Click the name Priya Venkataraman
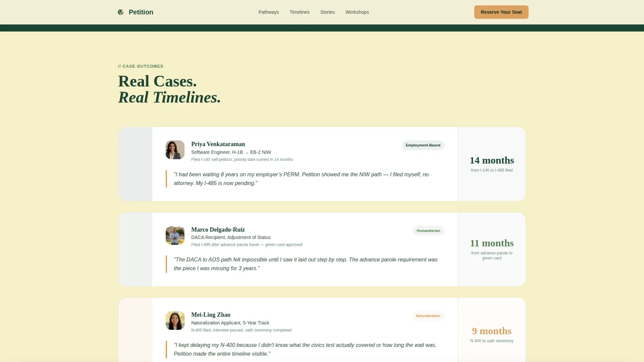The width and height of the screenshot is (644, 362). tap(218, 144)
